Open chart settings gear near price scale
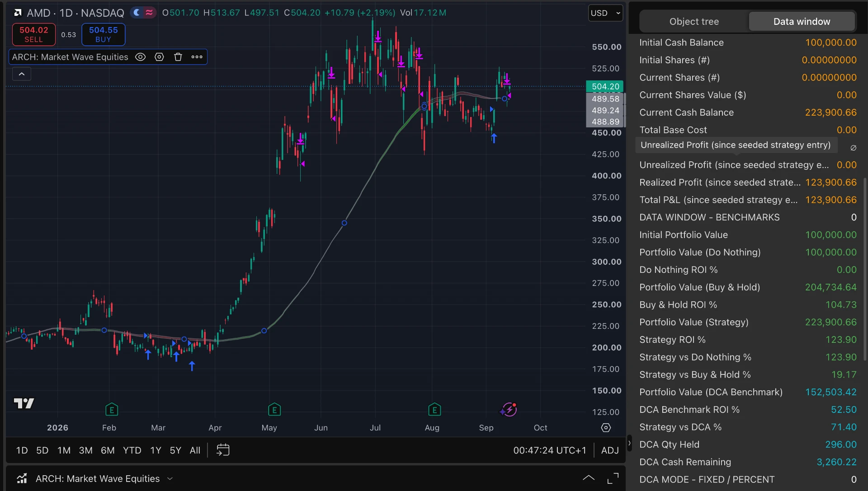Image resolution: width=868 pixels, height=491 pixels. click(606, 428)
